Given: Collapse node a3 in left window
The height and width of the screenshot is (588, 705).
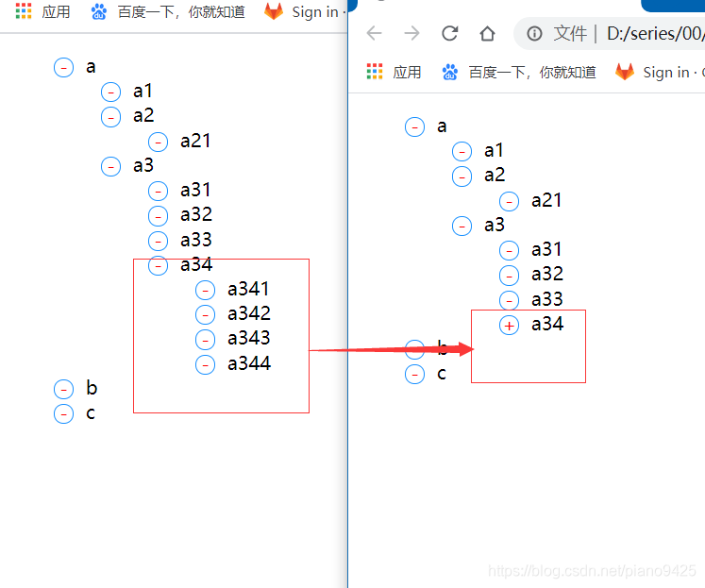Looking at the screenshot, I should (110, 167).
